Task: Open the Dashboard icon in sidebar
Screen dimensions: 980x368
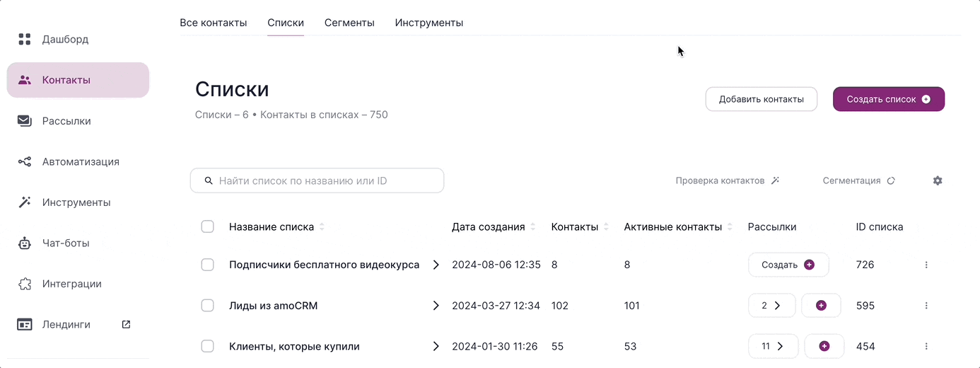Action: pos(25,39)
